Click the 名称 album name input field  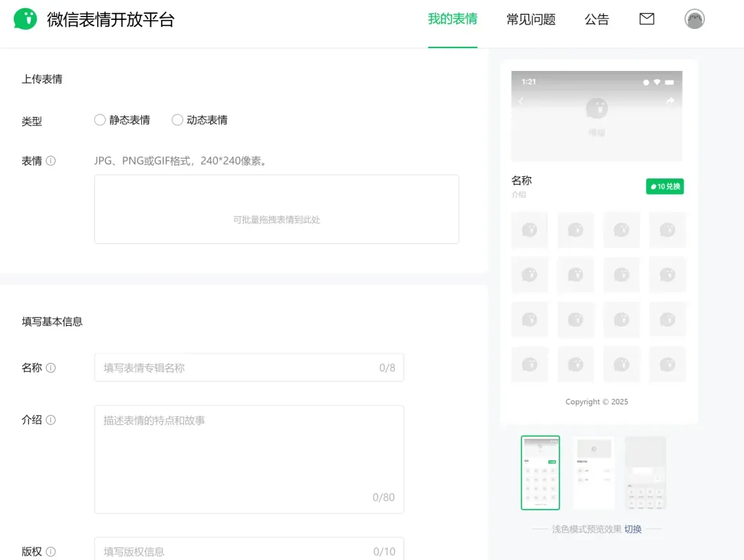tap(238, 368)
